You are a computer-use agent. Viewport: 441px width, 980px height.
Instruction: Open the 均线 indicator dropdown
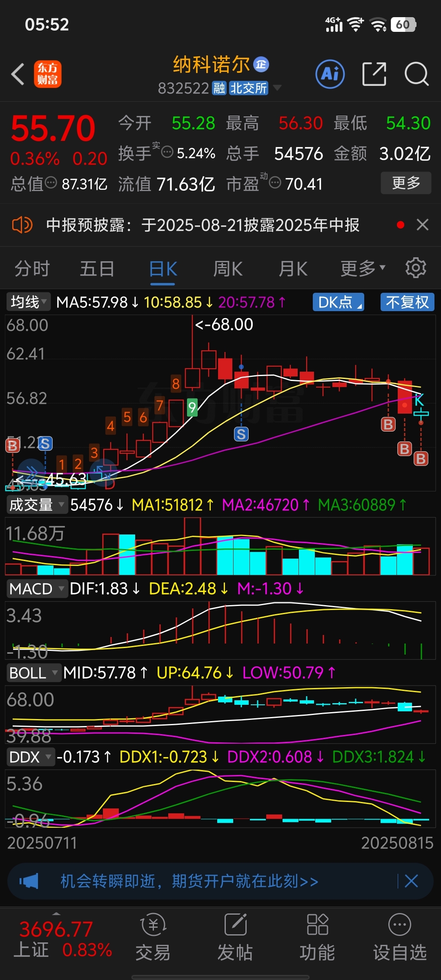tap(28, 302)
